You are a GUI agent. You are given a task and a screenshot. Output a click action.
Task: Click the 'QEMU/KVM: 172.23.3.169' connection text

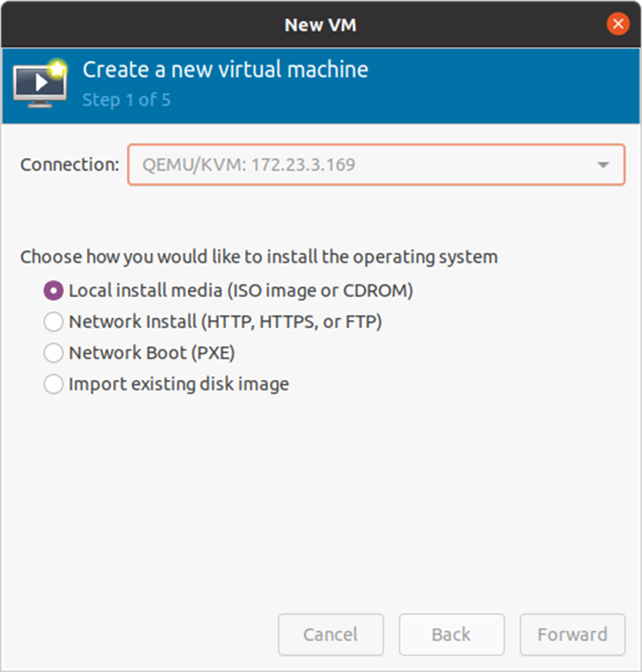pyautogui.click(x=249, y=164)
